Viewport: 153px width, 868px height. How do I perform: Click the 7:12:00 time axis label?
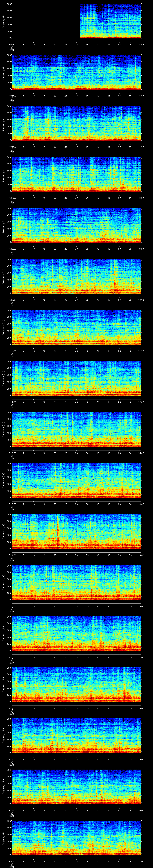click(x=12, y=453)
